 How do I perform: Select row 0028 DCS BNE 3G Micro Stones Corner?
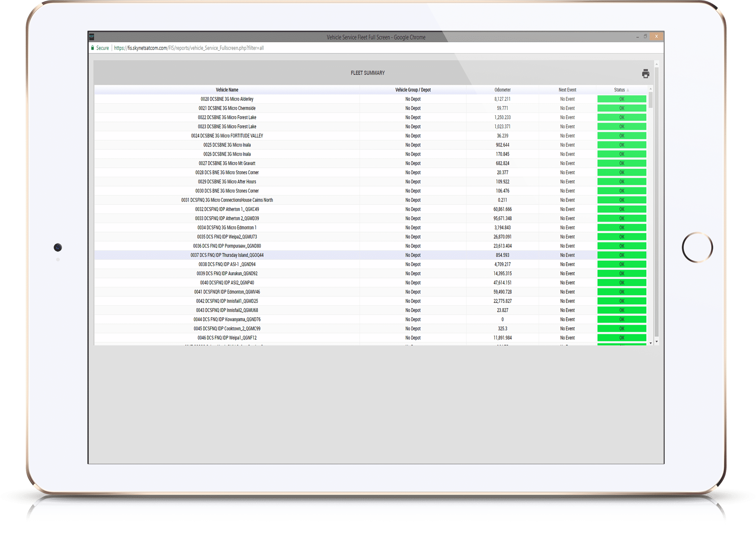370,173
